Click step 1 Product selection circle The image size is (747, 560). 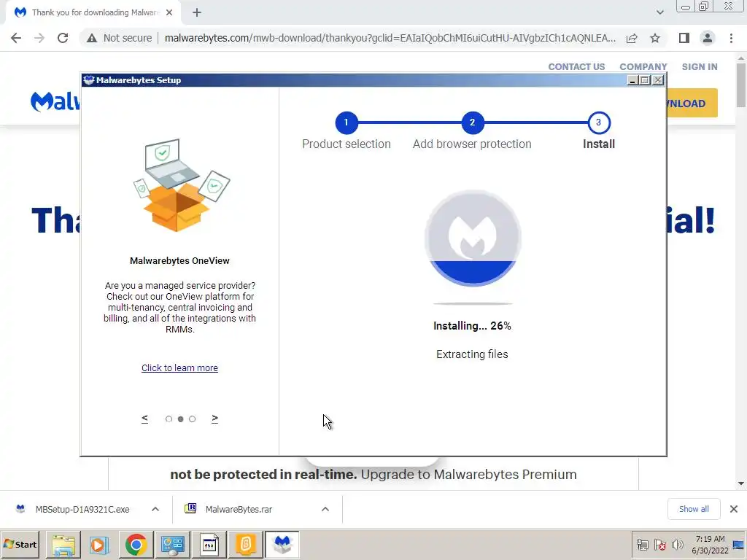pyautogui.click(x=347, y=122)
